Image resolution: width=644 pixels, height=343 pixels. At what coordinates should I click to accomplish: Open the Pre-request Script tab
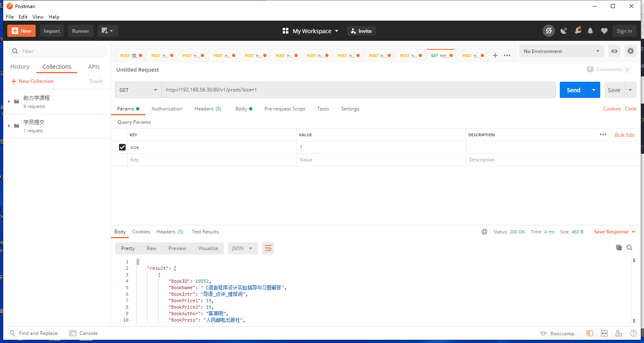(285, 109)
